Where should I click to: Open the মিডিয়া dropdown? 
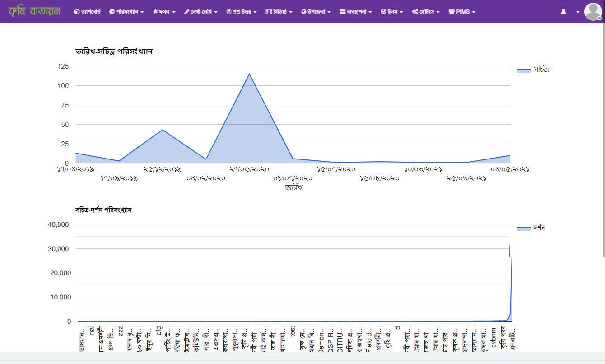pos(279,12)
